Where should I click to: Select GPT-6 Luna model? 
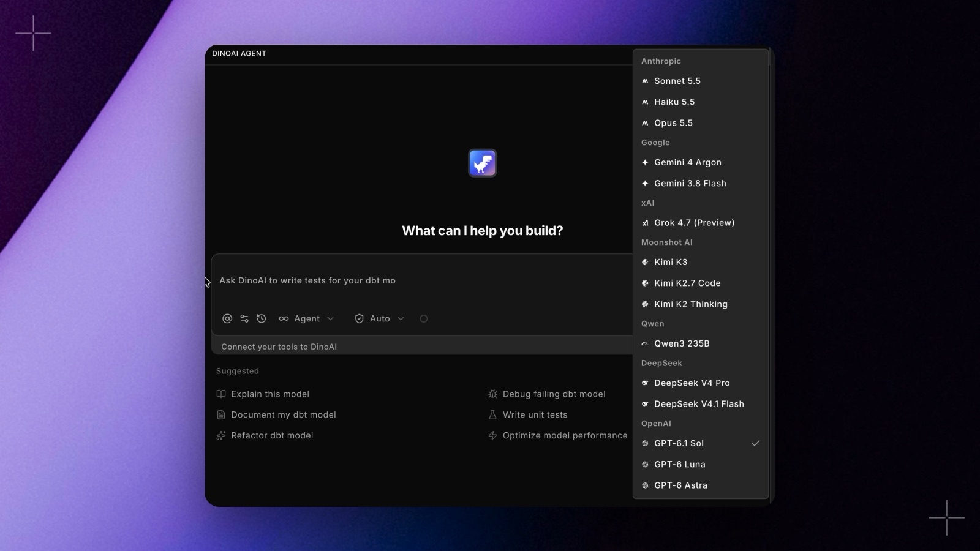click(701, 464)
